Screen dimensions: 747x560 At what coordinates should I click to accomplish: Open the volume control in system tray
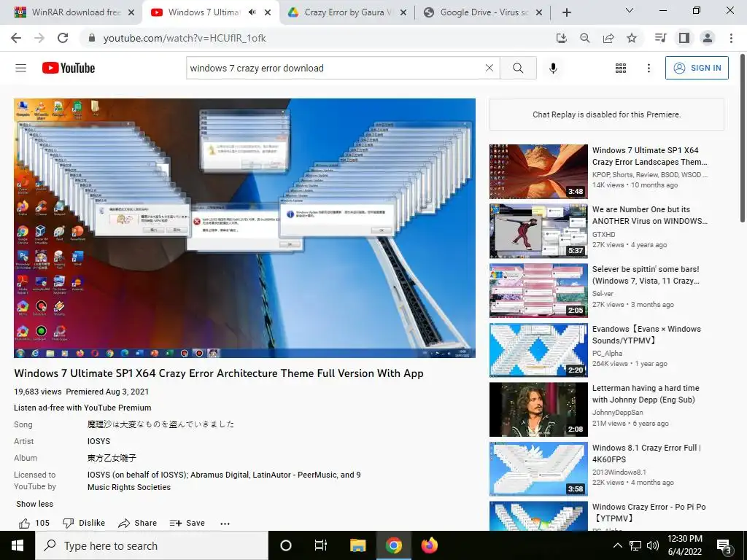[x=653, y=545]
